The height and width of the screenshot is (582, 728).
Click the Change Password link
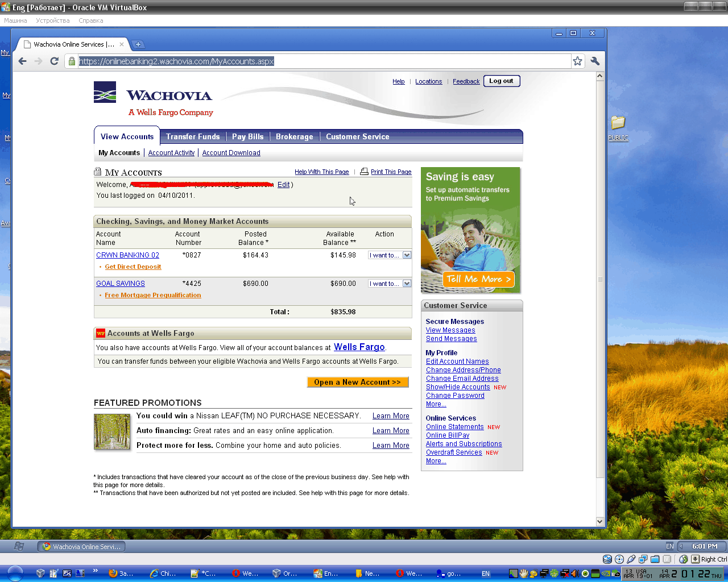click(455, 396)
